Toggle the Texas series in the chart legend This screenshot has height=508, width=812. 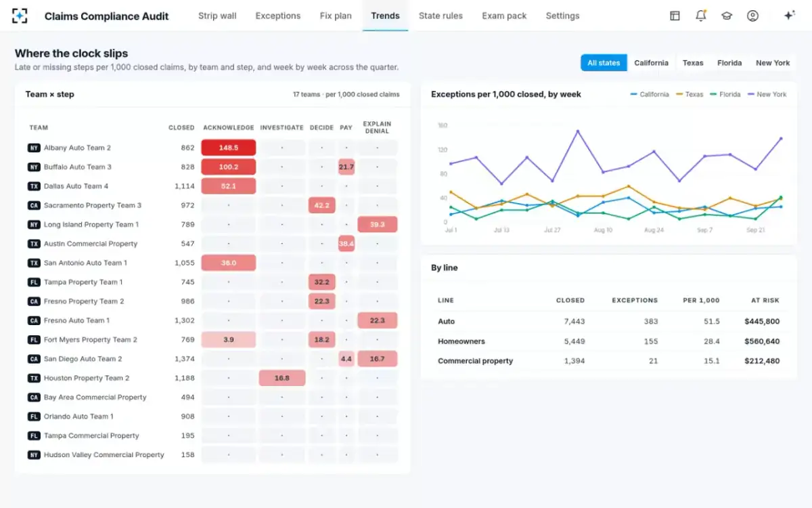point(690,95)
